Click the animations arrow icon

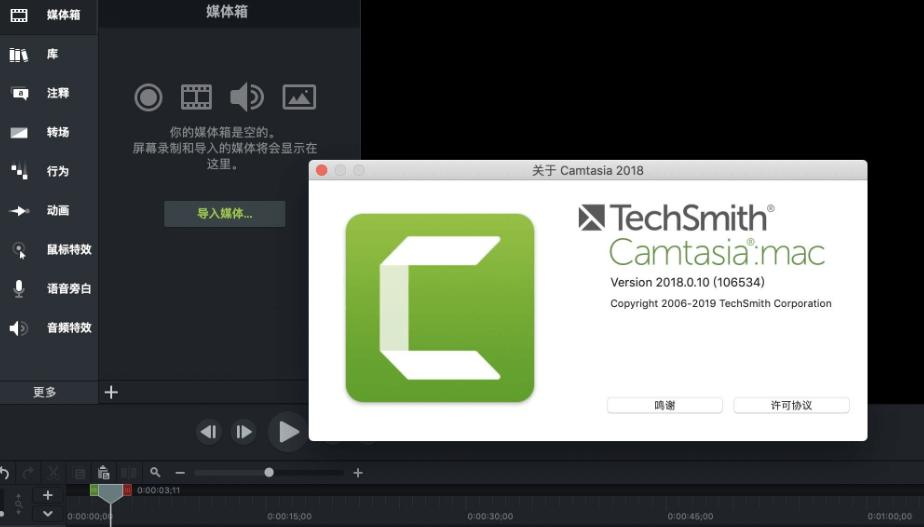pyautogui.click(x=19, y=210)
